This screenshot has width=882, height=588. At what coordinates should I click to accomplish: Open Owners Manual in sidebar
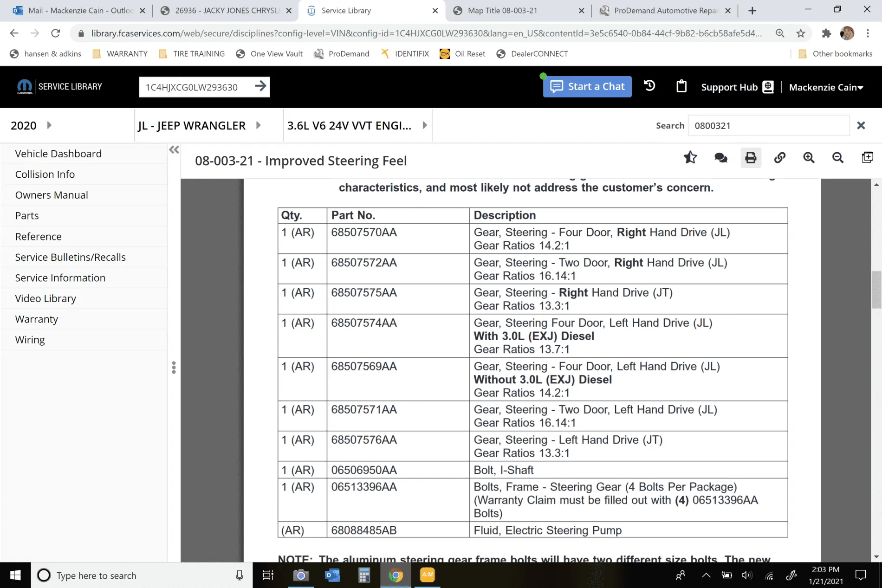point(52,195)
